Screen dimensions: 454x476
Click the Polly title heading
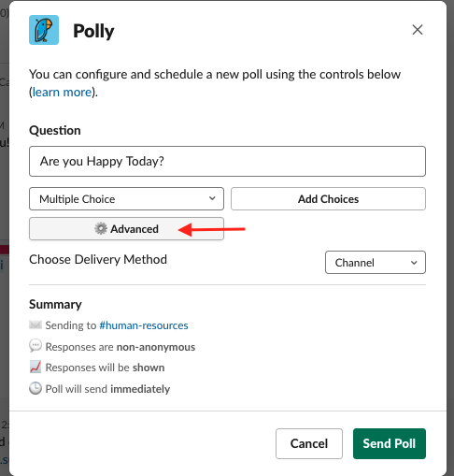[93, 31]
